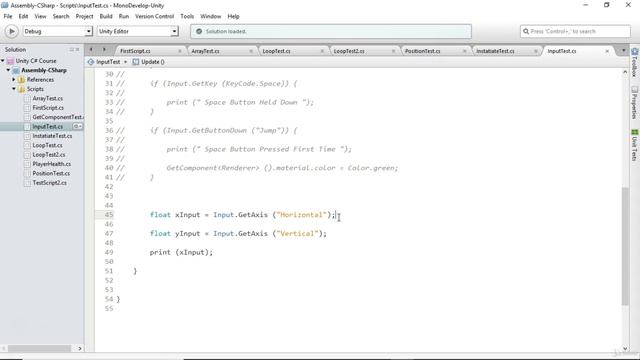Open the Run menu
The height and width of the screenshot is (360, 640).
tap(124, 16)
